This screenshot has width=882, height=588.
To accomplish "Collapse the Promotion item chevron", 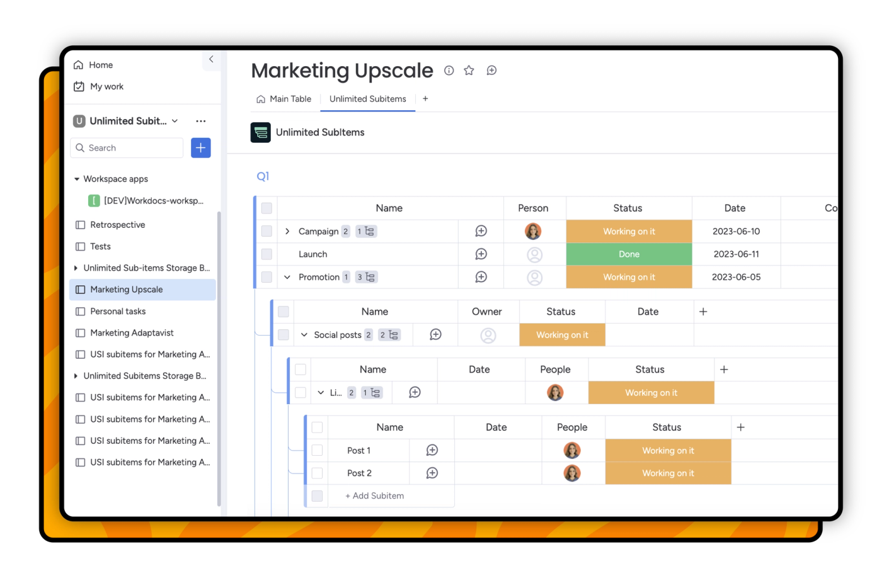I will click(287, 277).
